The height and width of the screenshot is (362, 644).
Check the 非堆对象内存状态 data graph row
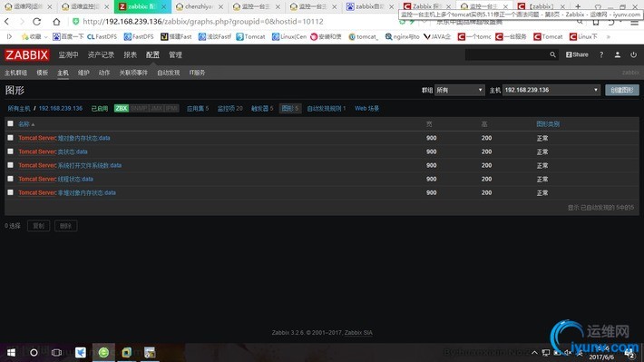(10, 192)
